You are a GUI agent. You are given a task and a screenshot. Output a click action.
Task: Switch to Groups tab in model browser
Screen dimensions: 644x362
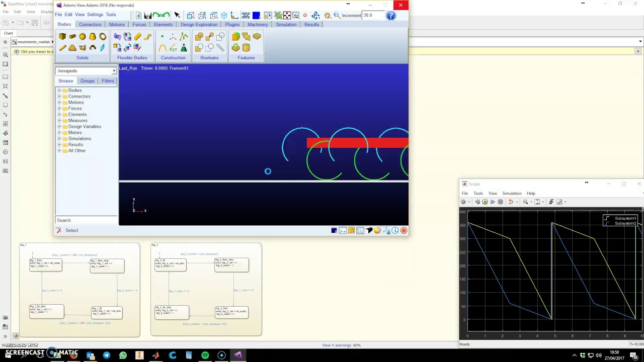(87, 81)
